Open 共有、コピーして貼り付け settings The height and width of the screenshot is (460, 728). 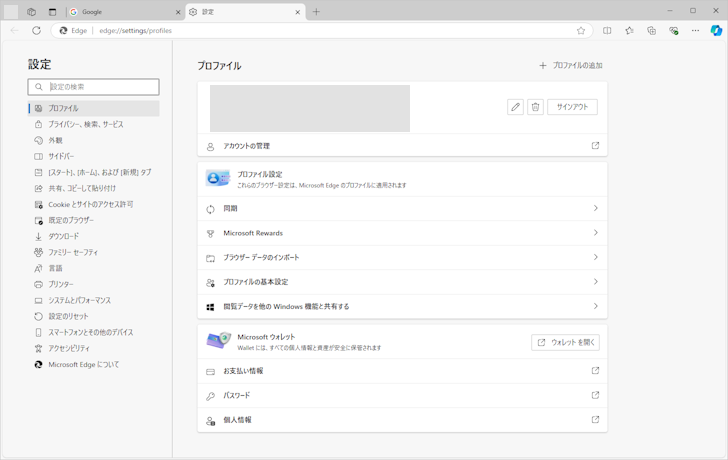point(93,188)
